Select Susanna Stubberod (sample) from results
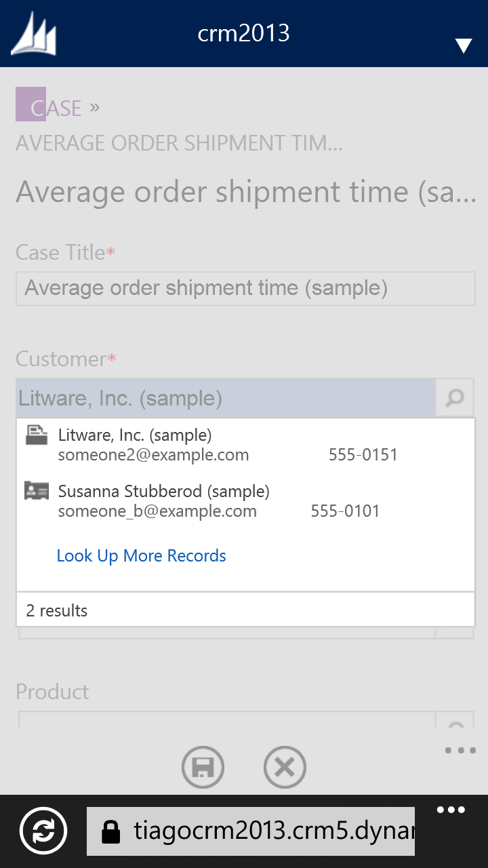Viewport: 488px width, 868px height. pyautogui.click(x=163, y=491)
